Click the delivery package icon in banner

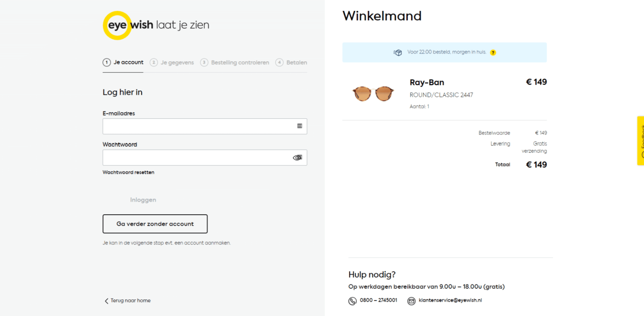click(397, 53)
